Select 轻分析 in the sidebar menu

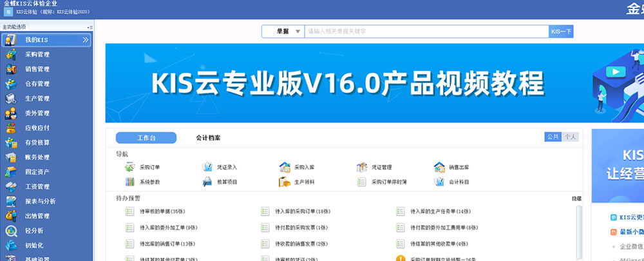coord(34,231)
